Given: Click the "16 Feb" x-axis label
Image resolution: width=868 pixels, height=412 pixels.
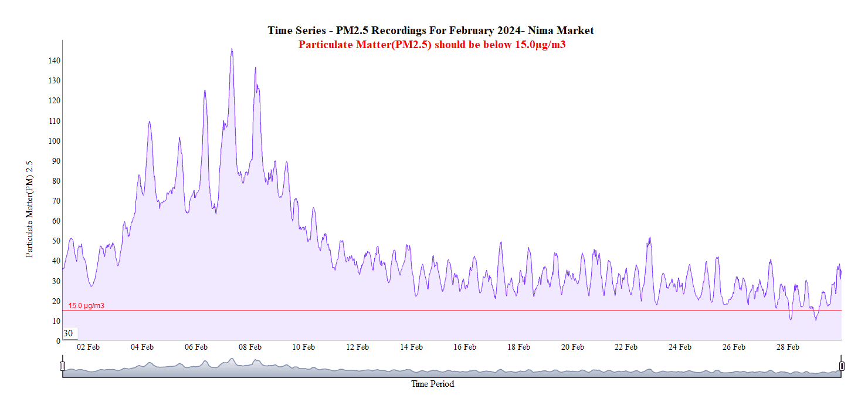Looking at the screenshot, I should 464,347.
